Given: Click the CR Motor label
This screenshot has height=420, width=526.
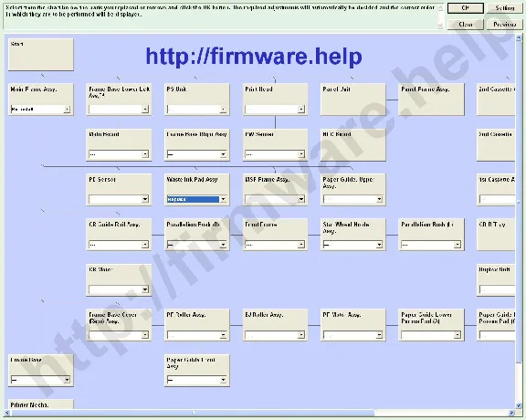Looking at the screenshot, I should point(100,269).
